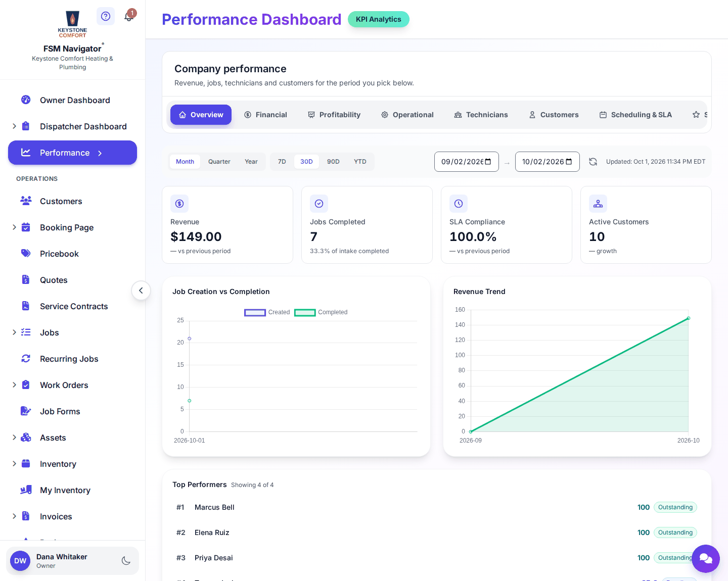This screenshot has width=728, height=581.
Task: Click the YTD range button
Action: [360, 162]
